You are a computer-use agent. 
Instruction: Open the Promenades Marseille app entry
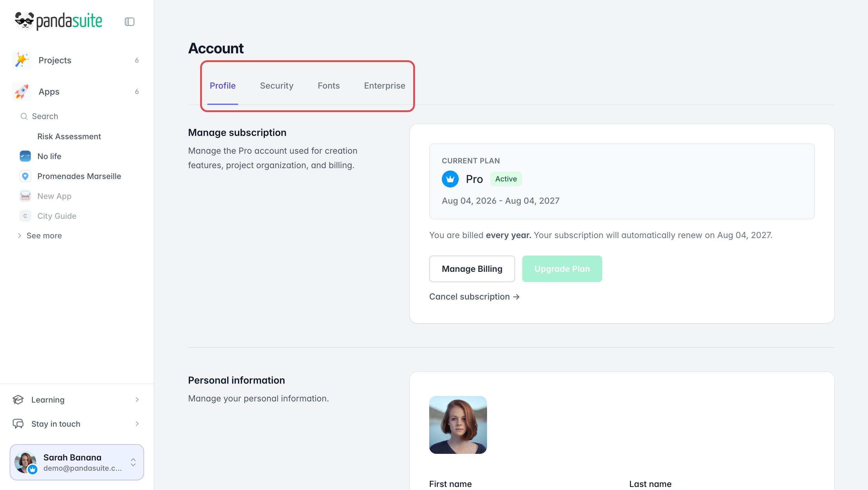[79, 176]
